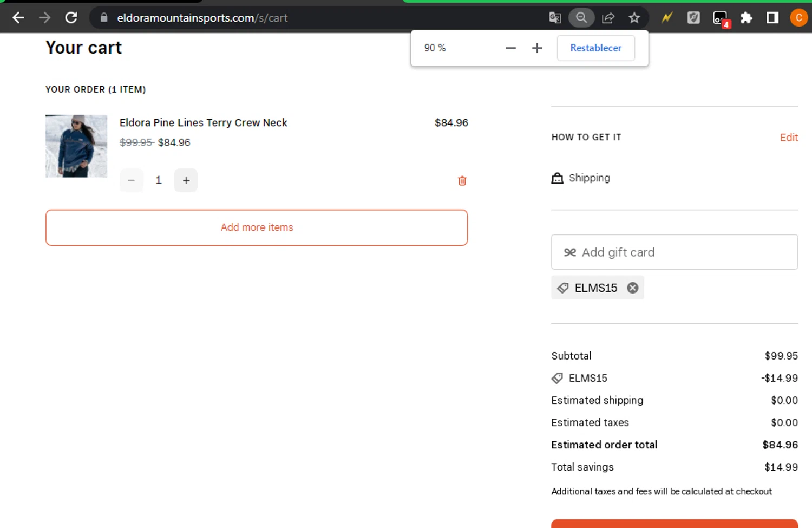Screen dimensions: 812x528
Task: Go forward in browser history
Action: click(45, 18)
